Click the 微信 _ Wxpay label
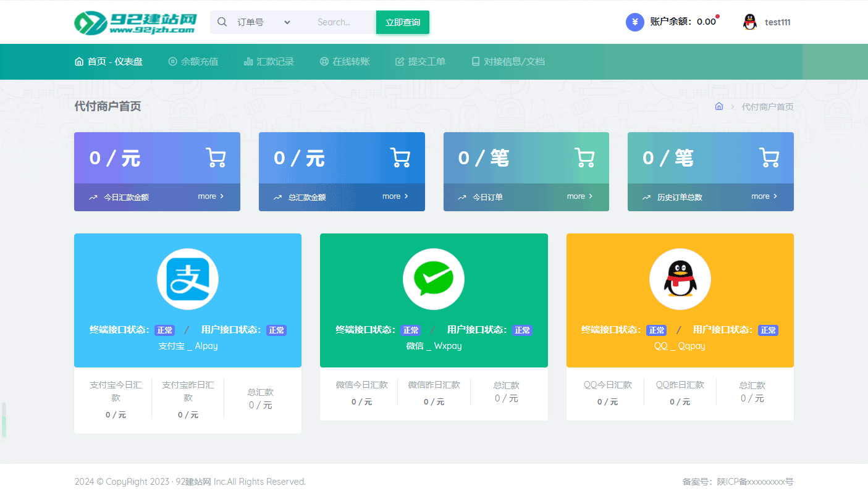The image size is (868, 499). [x=434, y=346]
